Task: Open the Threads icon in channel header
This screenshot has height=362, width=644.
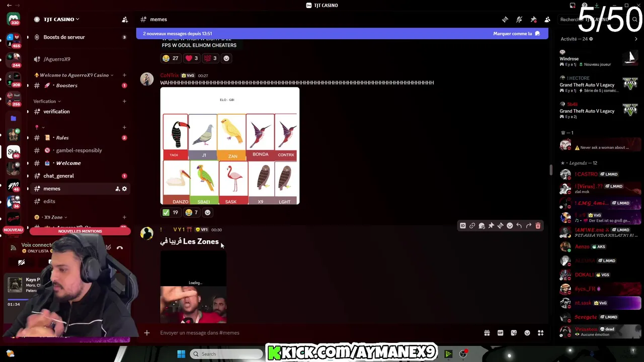Action: 505,19
